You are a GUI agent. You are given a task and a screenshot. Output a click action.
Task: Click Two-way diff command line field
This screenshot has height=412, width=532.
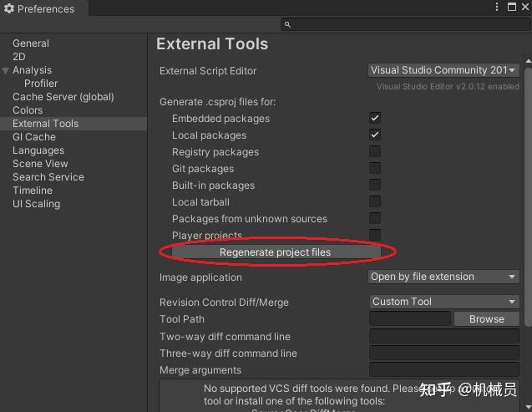[444, 336]
